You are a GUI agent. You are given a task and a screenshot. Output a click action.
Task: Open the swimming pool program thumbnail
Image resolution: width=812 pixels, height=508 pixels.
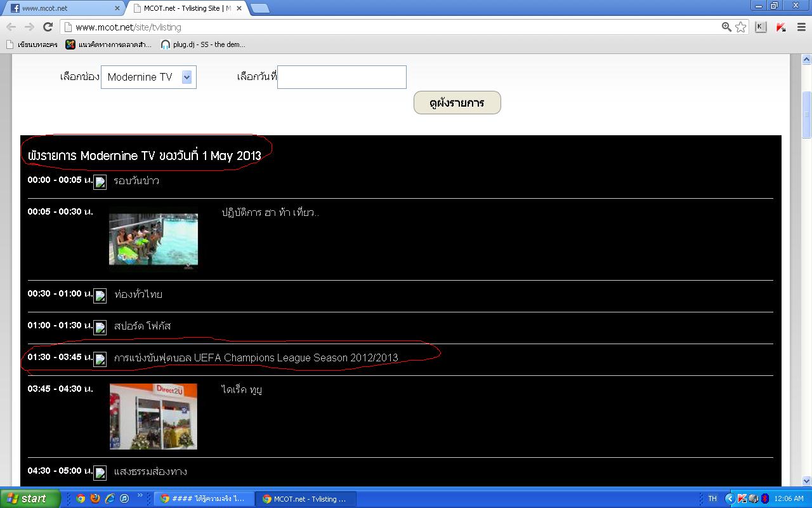(154, 239)
